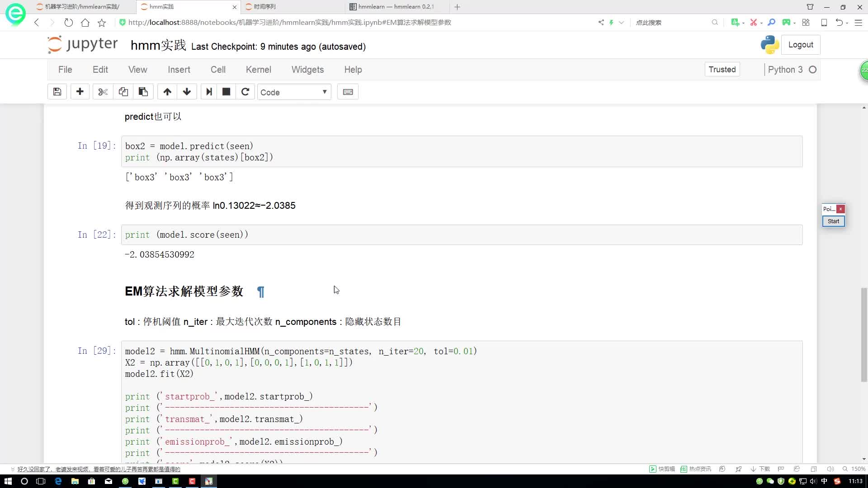Open the Widgets menu
868x488 pixels.
(308, 70)
